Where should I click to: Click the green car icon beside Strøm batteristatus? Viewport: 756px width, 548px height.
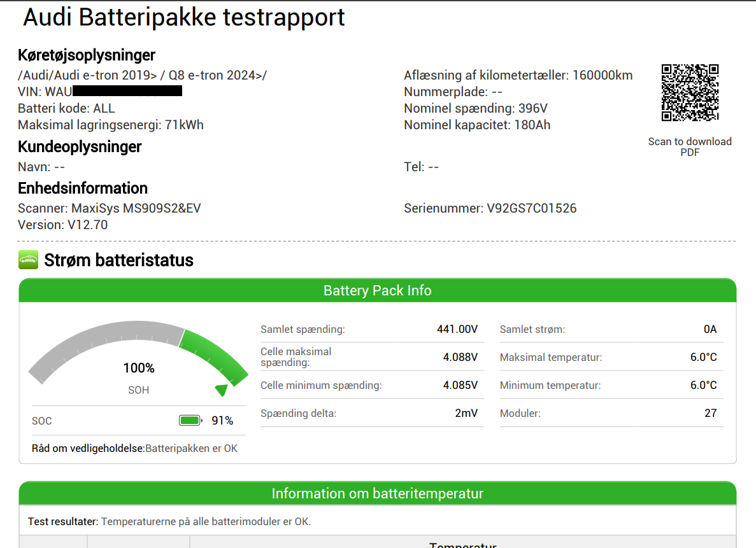click(x=29, y=260)
